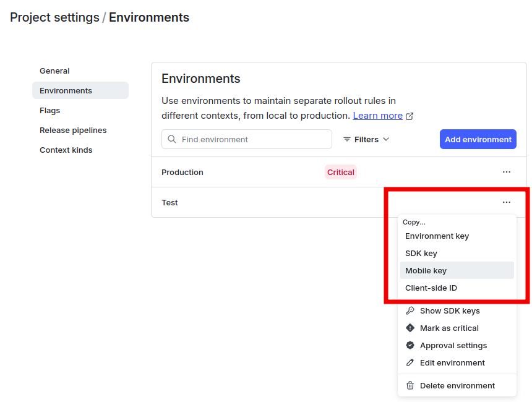Click the shield icon beside Approval settings
Screen dimensions: 532x402
click(410, 345)
